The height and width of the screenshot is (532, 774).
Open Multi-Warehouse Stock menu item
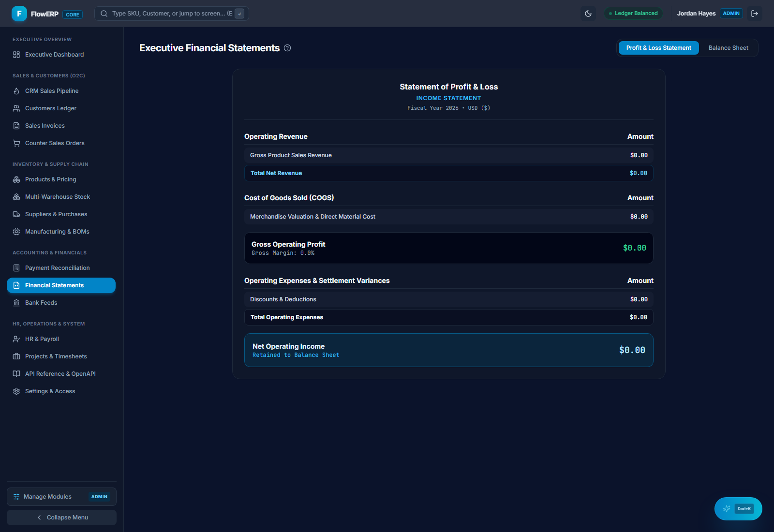pyautogui.click(x=61, y=197)
